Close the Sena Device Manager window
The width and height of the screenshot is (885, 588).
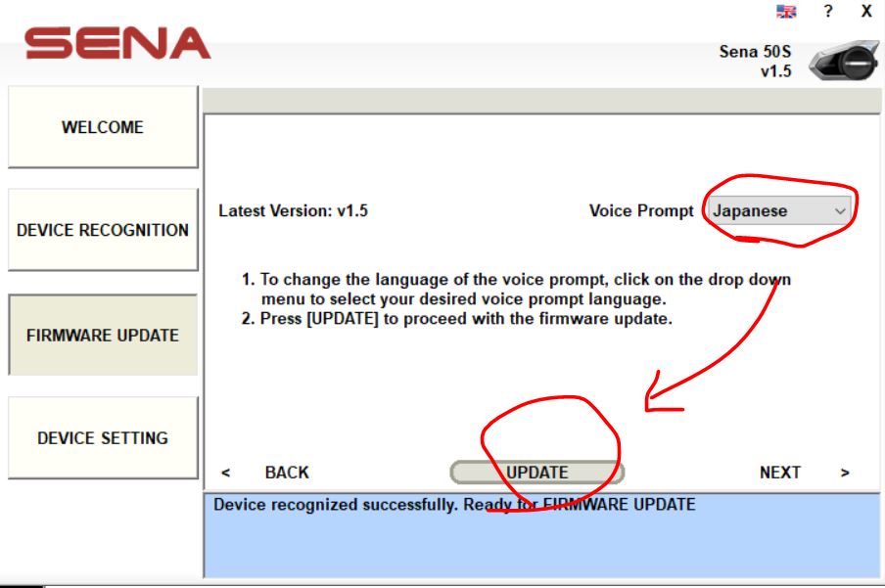[x=866, y=12]
